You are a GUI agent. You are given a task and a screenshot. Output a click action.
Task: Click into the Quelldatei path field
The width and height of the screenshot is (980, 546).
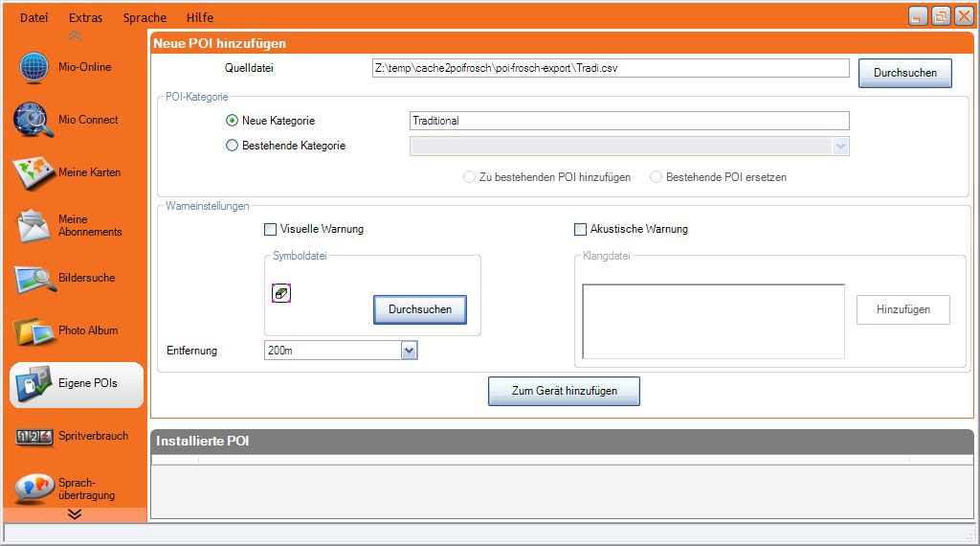[x=610, y=68]
